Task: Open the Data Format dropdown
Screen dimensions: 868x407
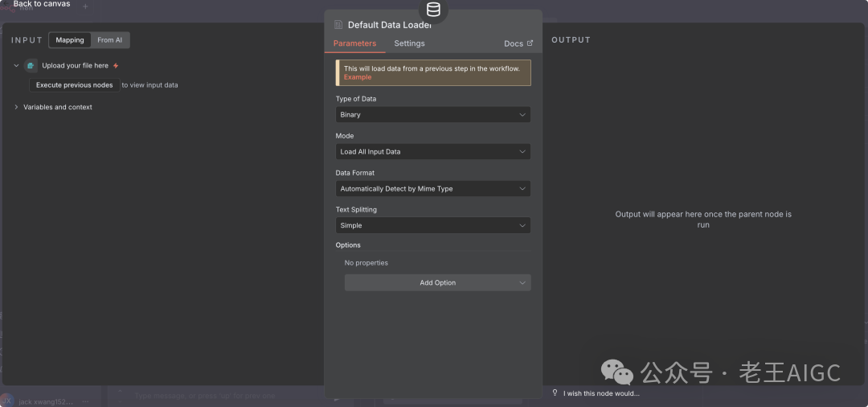Action: [x=433, y=189]
